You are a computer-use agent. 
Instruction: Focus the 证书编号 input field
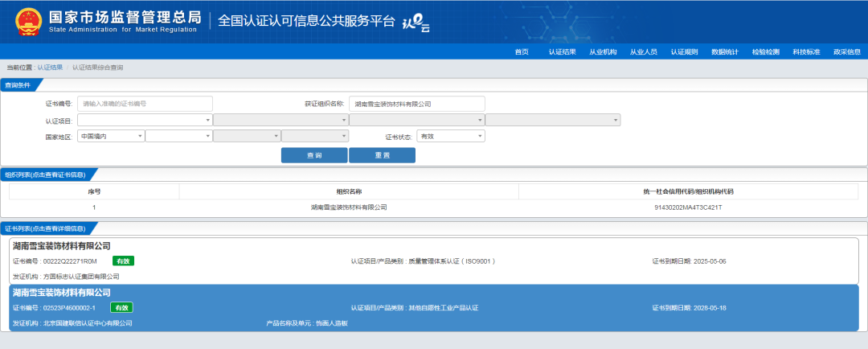(145, 104)
